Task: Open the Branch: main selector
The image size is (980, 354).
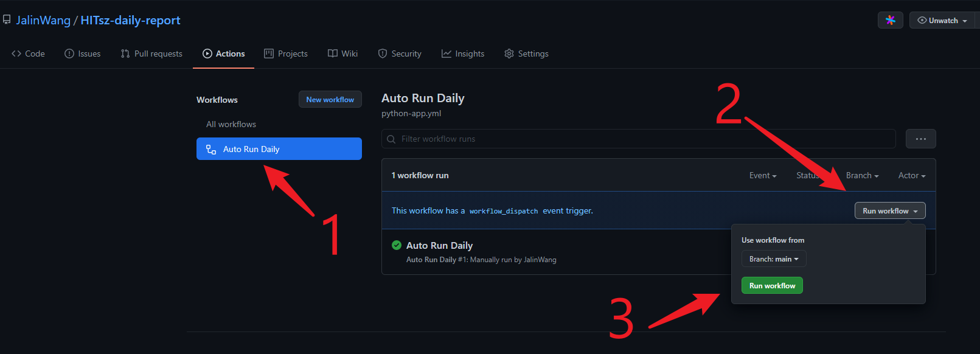Action: [x=774, y=259]
